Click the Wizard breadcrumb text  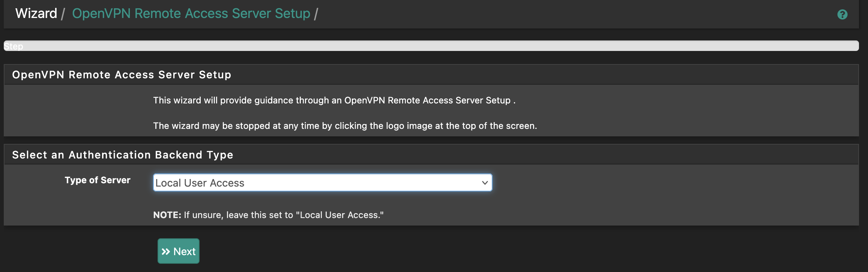coord(36,13)
